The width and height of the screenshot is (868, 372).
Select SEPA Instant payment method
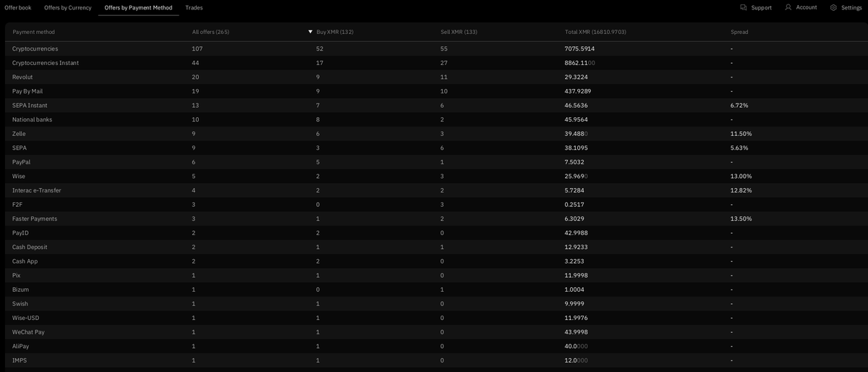pos(30,105)
